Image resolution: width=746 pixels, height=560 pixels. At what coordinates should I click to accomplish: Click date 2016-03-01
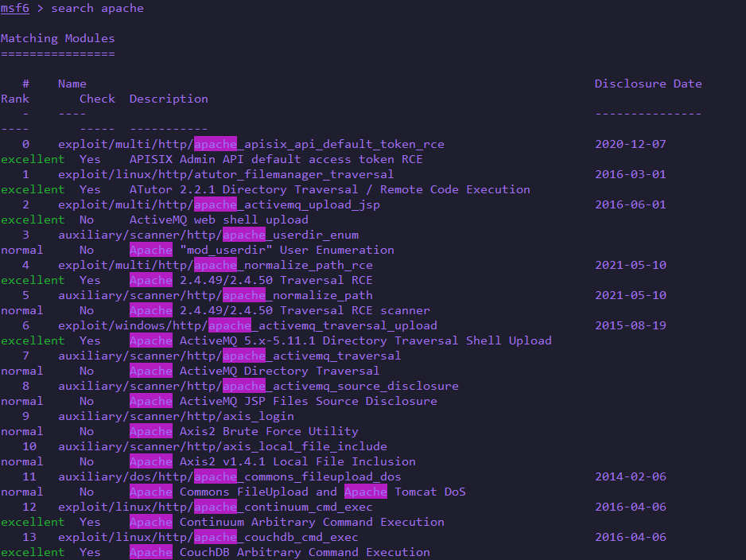point(631,175)
